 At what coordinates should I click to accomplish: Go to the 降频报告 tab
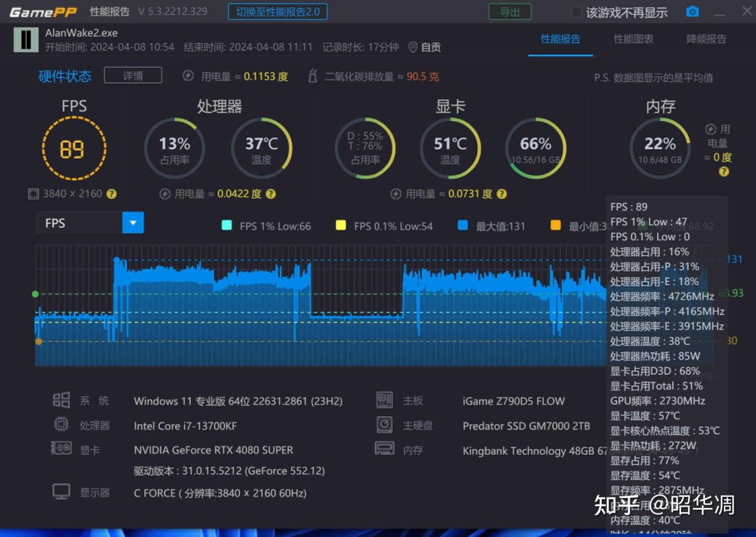pyautogui.click(x=706, y=39)
